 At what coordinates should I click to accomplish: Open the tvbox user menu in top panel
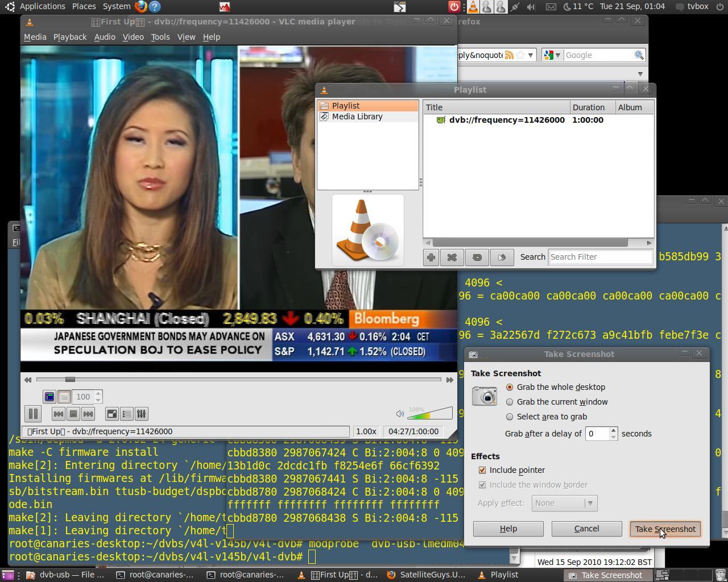pos(692,7)
